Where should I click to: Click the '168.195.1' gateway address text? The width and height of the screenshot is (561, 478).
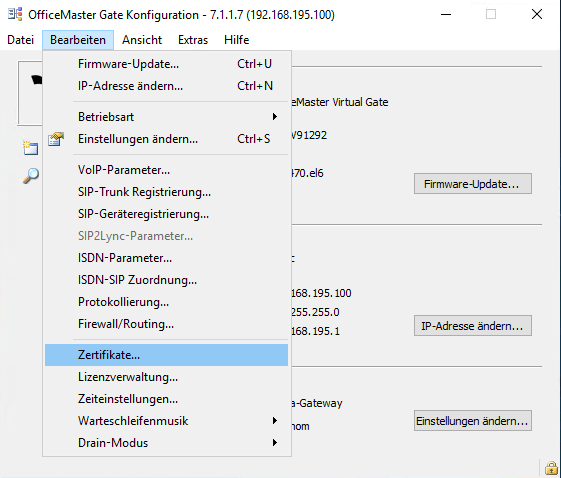click(x=316, y=331)
